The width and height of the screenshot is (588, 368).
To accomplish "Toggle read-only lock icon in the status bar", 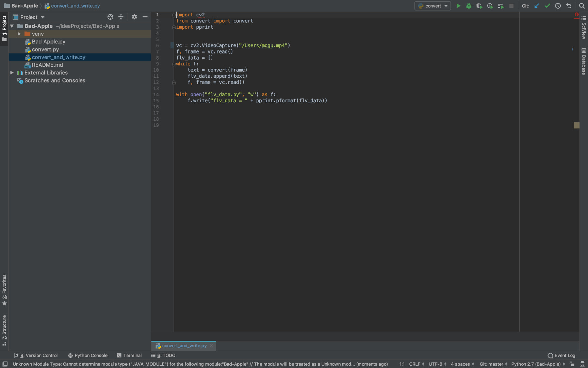I will [x=572, y=364].
